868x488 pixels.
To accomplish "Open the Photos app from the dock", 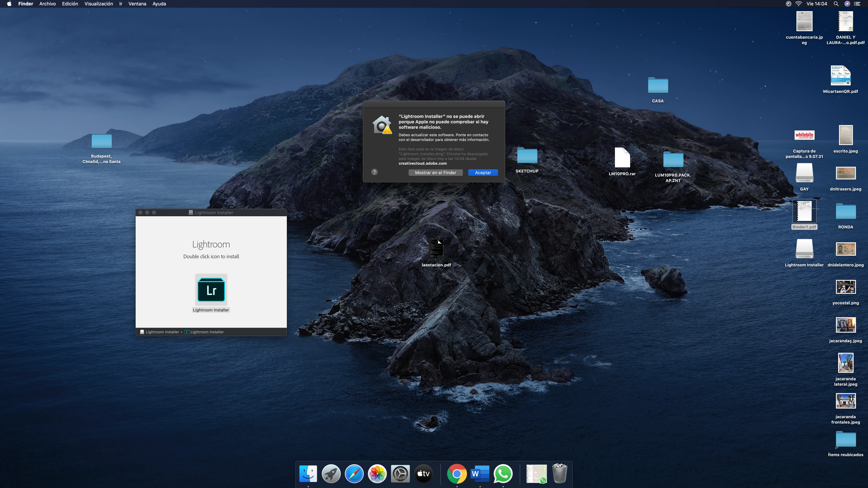I will pos(377,474).
